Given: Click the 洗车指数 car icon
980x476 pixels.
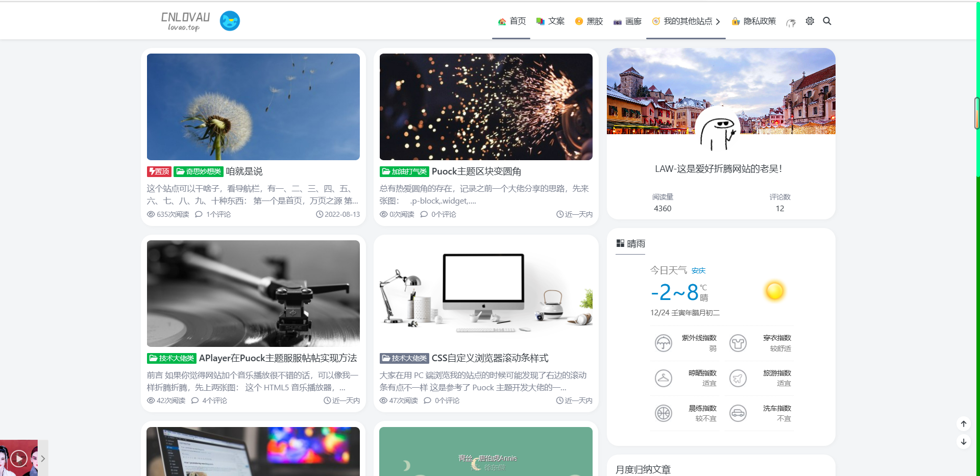Looking at the screenshot, I should click(738, 413).
